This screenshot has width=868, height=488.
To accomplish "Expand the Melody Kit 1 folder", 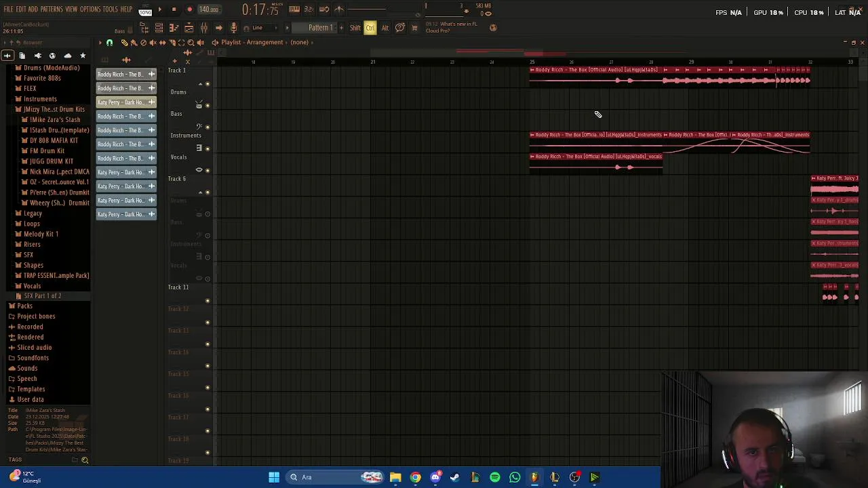I will 37,234.
